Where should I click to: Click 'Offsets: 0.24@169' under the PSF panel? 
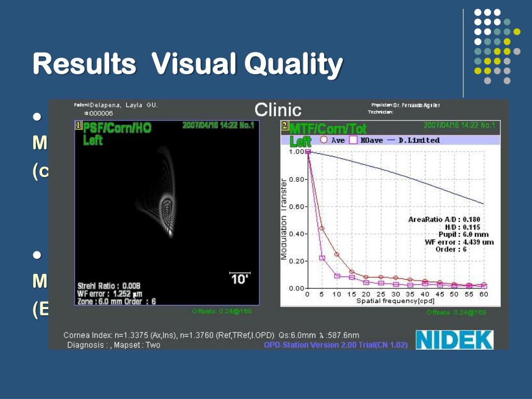point(221,311)
